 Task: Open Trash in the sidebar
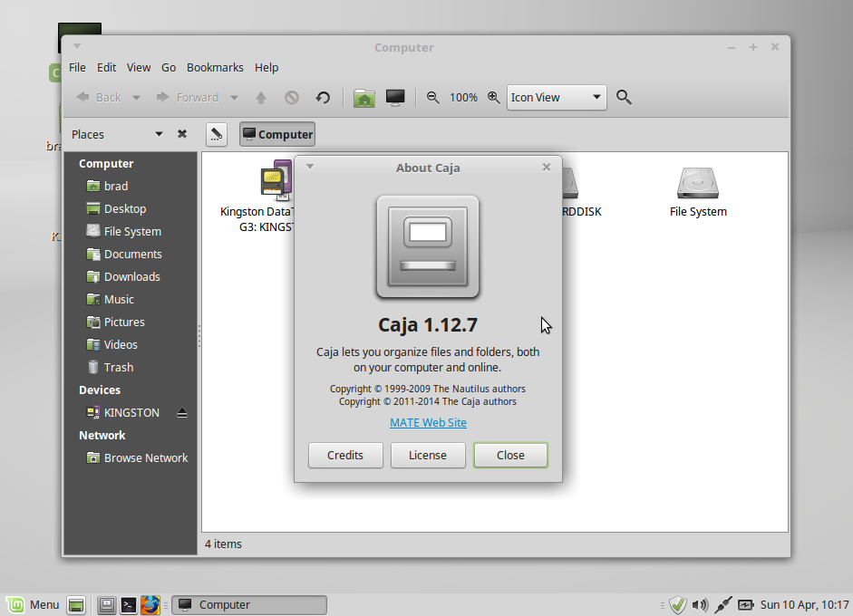[x=131, y=368]
